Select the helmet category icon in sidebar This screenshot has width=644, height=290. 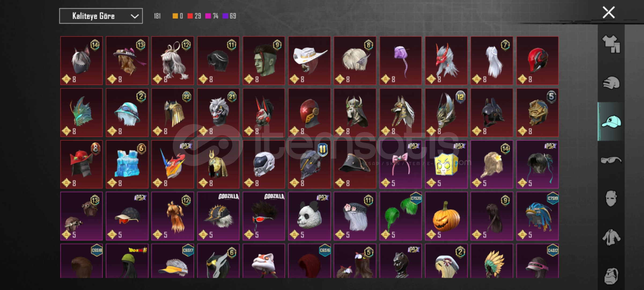611,83
